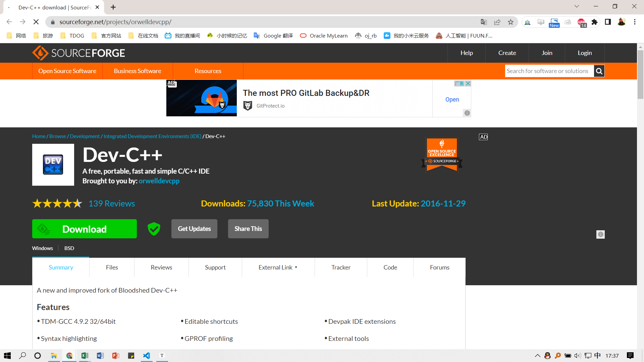
Task: Open the ABP extension icon
Action: [x=582, y=22]
